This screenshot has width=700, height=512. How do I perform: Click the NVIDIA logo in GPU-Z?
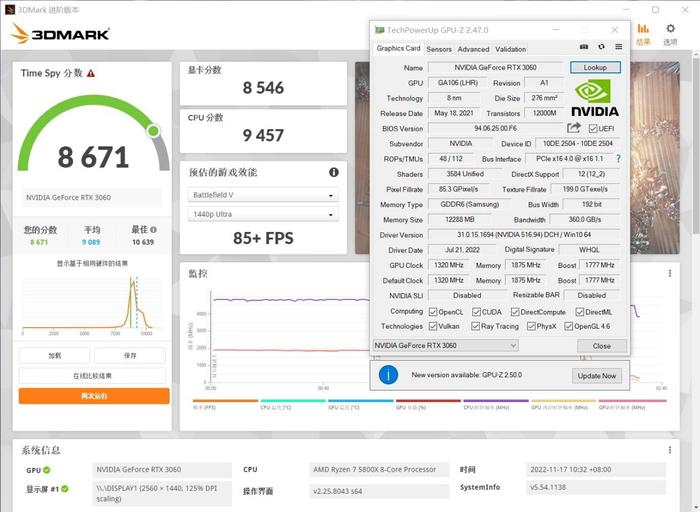595,98
